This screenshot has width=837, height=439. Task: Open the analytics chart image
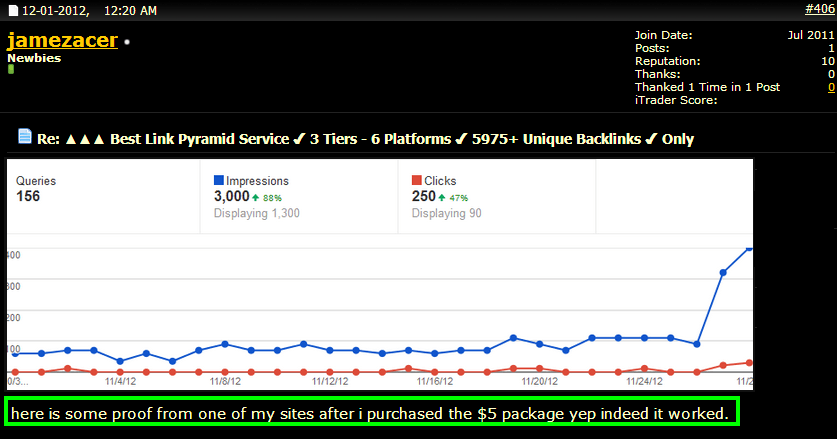point(380,275)
